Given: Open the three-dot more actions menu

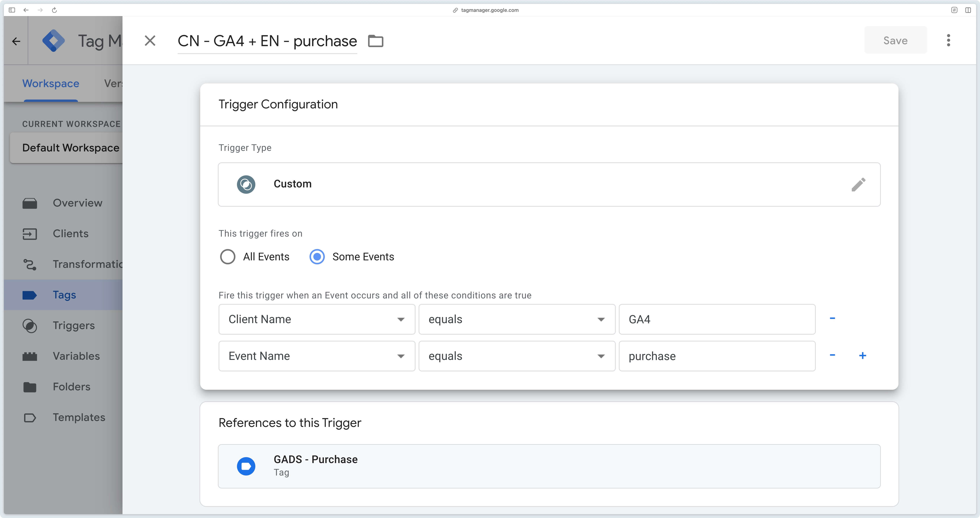Looking at the screenshot, I should click(x=948, y=40).
